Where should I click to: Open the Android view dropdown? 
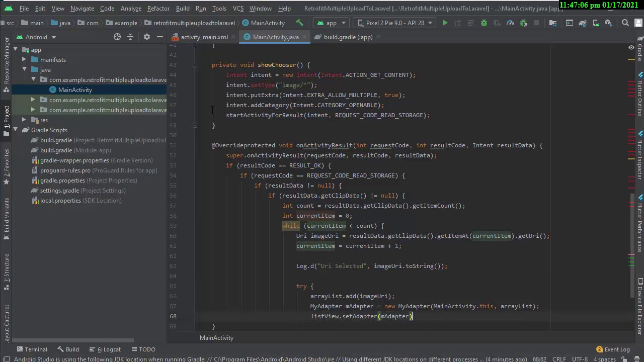[x=36, y=37]
